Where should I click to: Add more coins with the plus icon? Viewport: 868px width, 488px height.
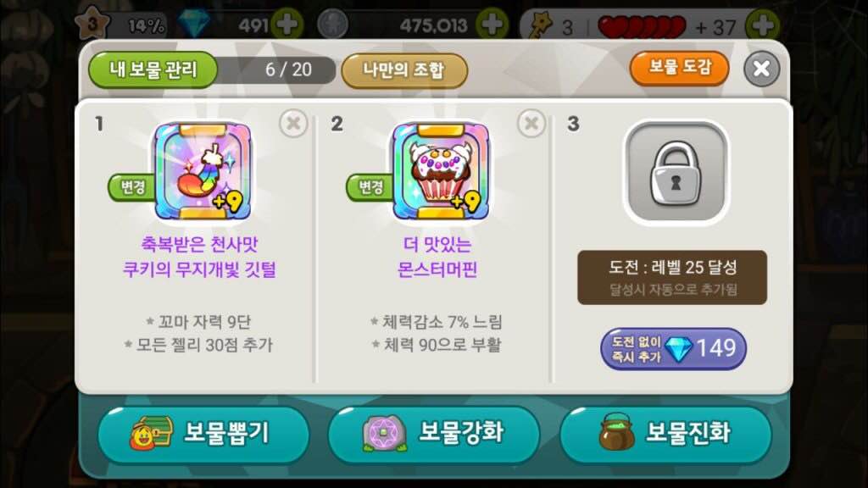(492, 25)
